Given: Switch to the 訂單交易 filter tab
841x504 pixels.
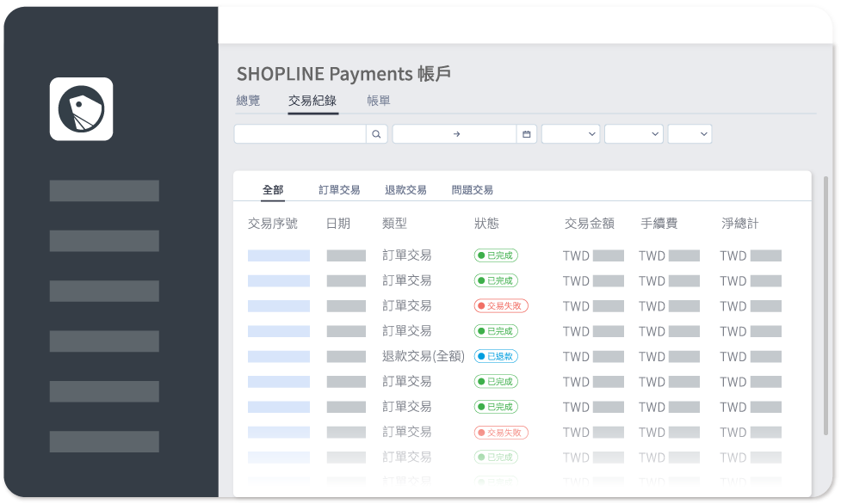Looking at the screenshot, I should (x=339, y=190).
